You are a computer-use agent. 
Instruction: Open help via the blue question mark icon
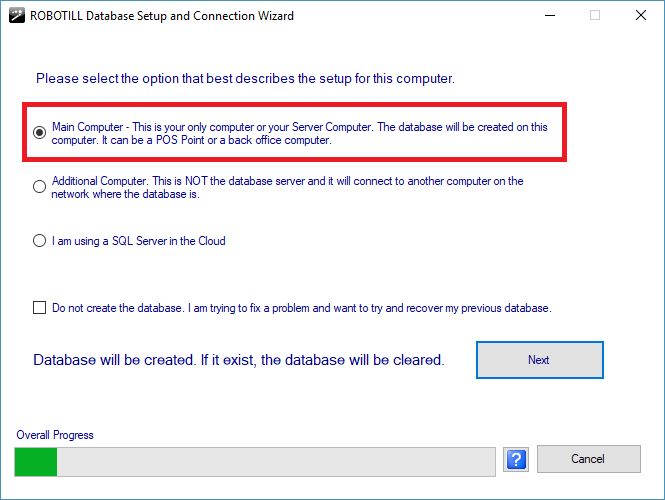516,459
